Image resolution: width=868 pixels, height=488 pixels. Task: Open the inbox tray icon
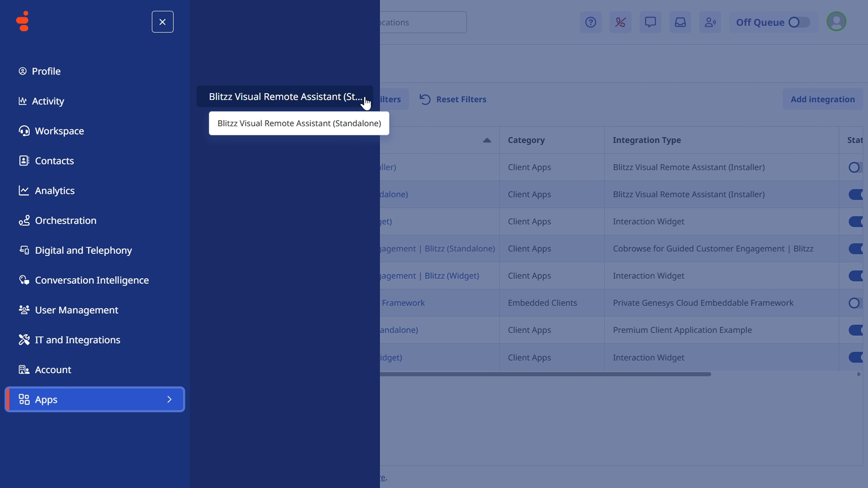[680, 22]
